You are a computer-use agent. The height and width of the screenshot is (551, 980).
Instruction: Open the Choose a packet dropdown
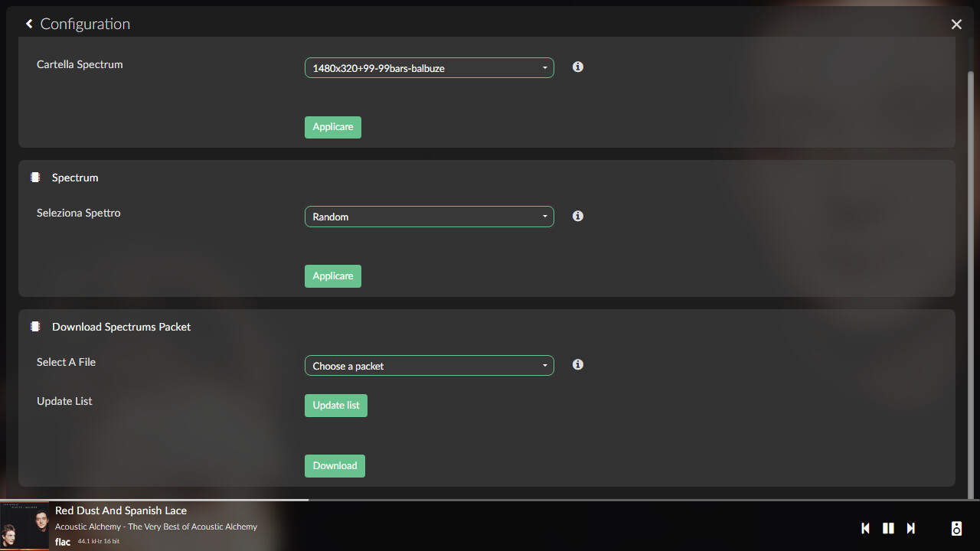coord(429,366)
